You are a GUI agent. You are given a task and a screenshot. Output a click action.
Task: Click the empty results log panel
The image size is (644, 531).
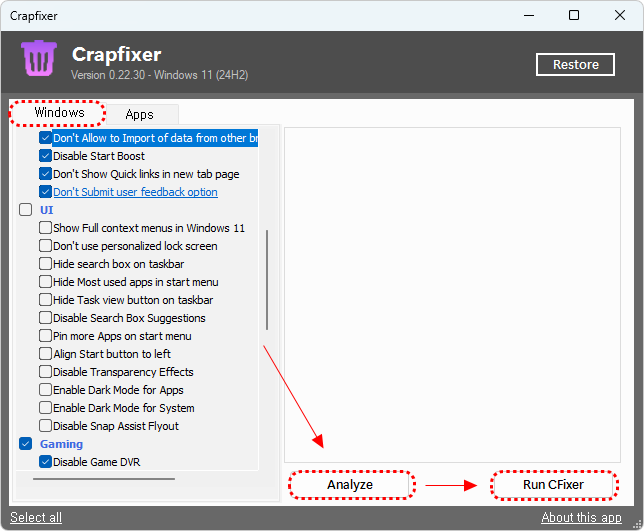coord(452,295)
